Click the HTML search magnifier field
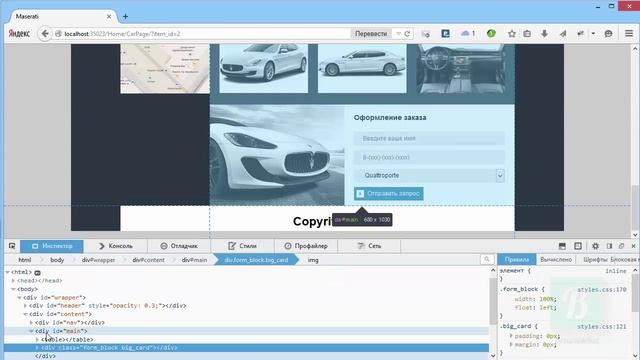The height and width of the screenshot is (360, 640). click(487, 260)
